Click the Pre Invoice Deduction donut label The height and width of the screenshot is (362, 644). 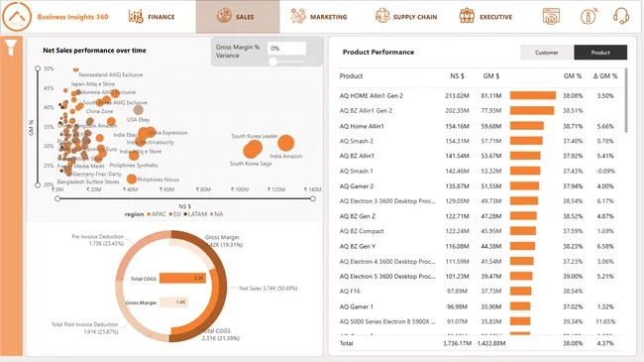97,240
